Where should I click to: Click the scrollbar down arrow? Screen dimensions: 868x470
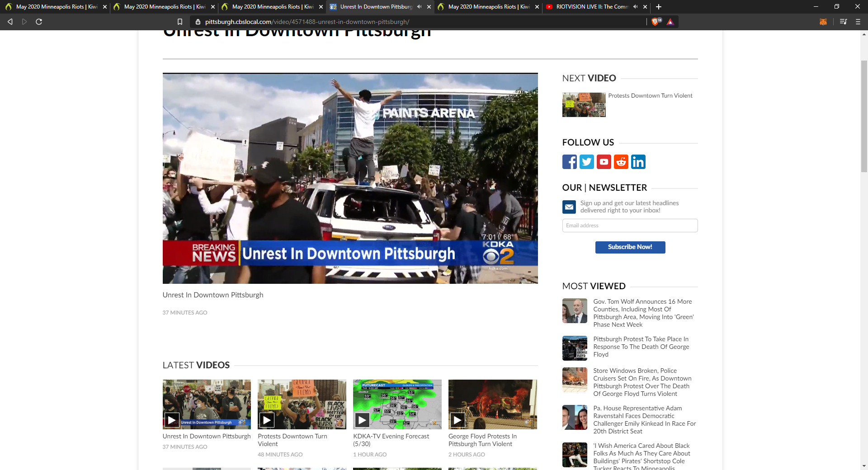[x=864, y=465]
